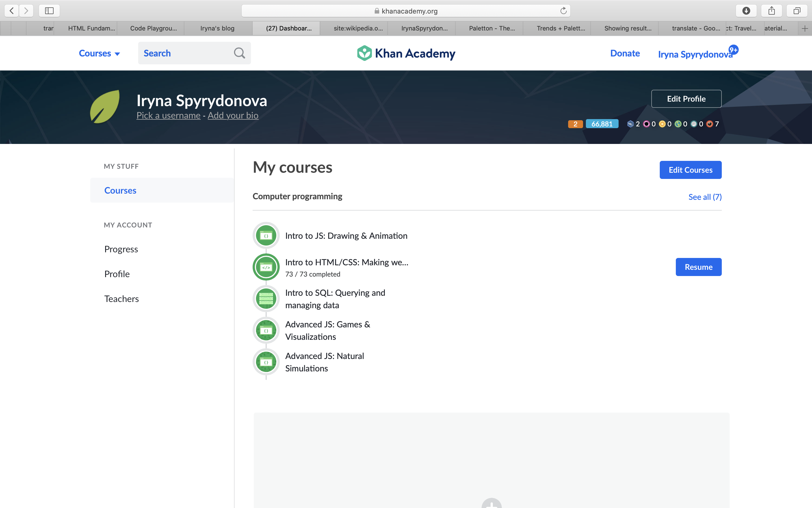Go back with Safari's back arrow

(x=12, y=11)
